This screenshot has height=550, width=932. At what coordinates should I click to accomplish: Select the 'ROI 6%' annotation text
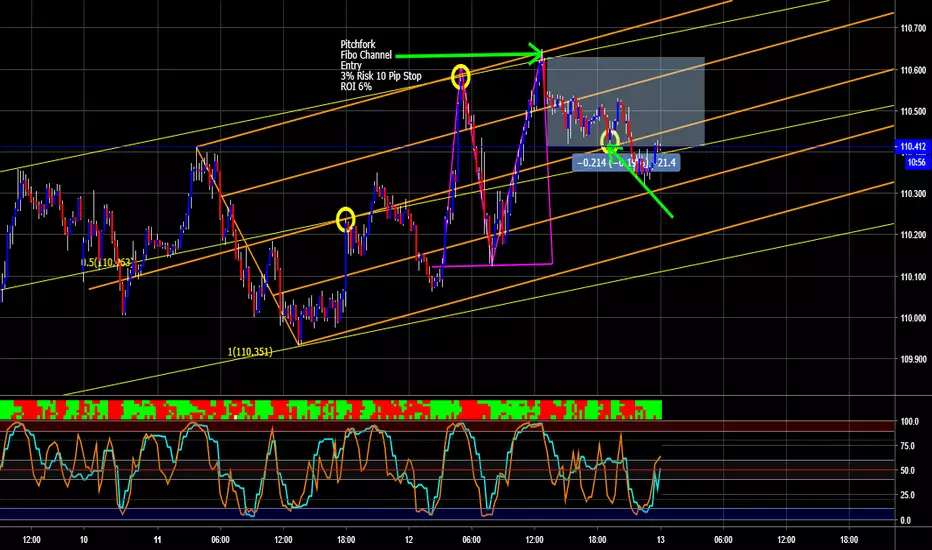356,87
